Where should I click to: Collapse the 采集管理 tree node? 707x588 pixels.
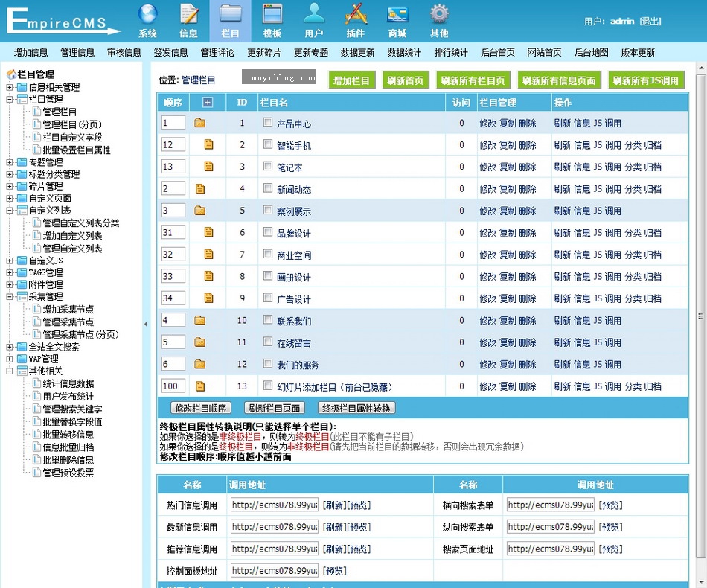pos(10,296)
